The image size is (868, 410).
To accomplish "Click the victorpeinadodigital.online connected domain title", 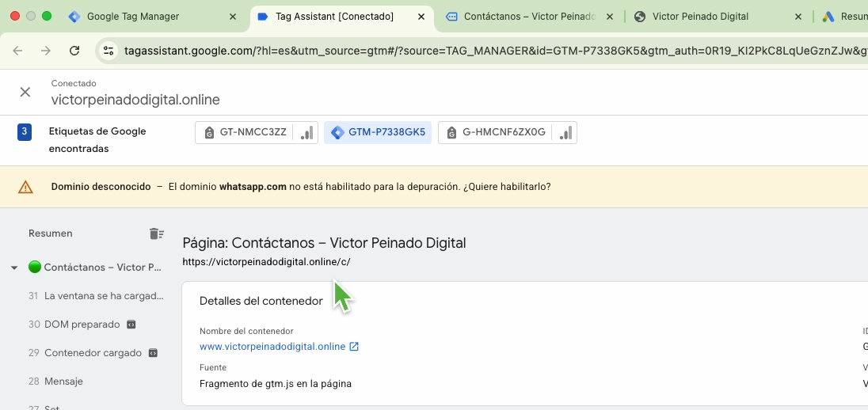I will point(135,100).
